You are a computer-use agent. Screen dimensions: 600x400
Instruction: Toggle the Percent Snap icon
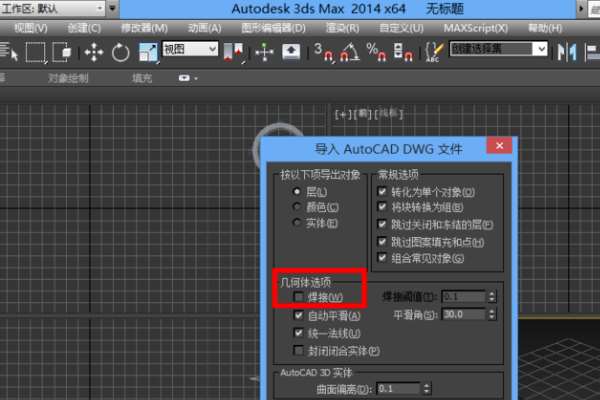376,52
